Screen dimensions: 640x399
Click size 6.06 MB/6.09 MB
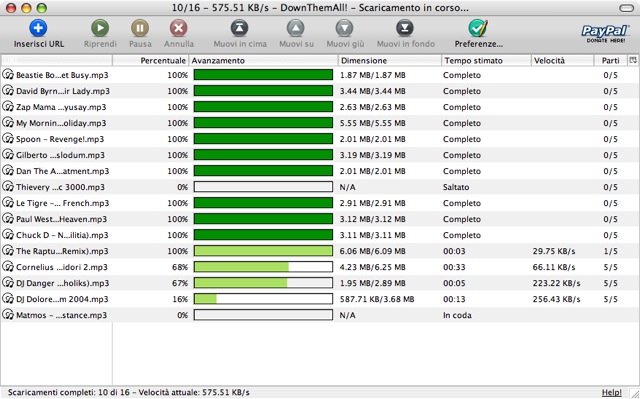click(373, 251)
